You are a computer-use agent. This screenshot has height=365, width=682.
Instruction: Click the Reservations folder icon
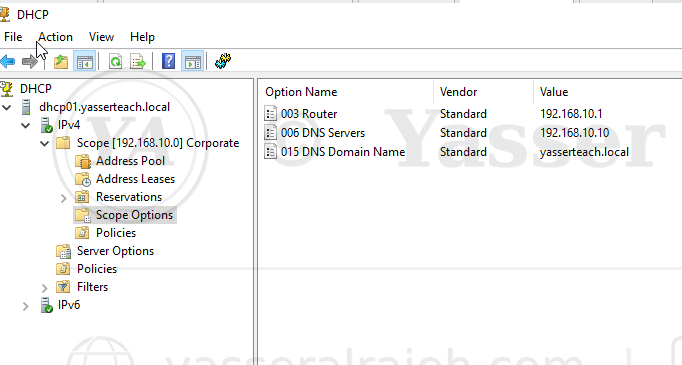click(82, 197)
